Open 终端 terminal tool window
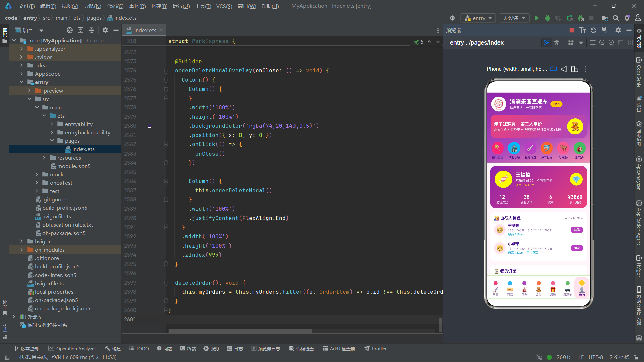The width and height of the screenshot is (644, 362). click(x=188, y=349)
